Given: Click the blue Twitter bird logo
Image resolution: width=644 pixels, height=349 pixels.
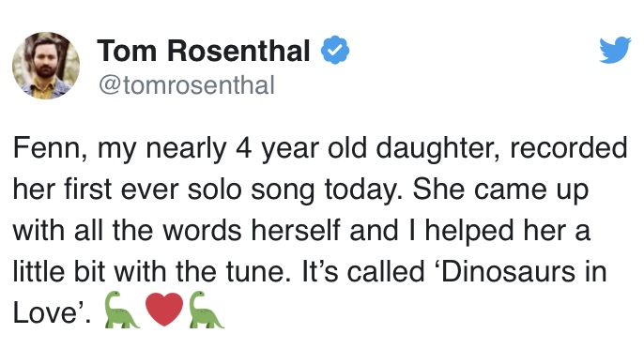Looking at the screenshot, I should point(615,50).
